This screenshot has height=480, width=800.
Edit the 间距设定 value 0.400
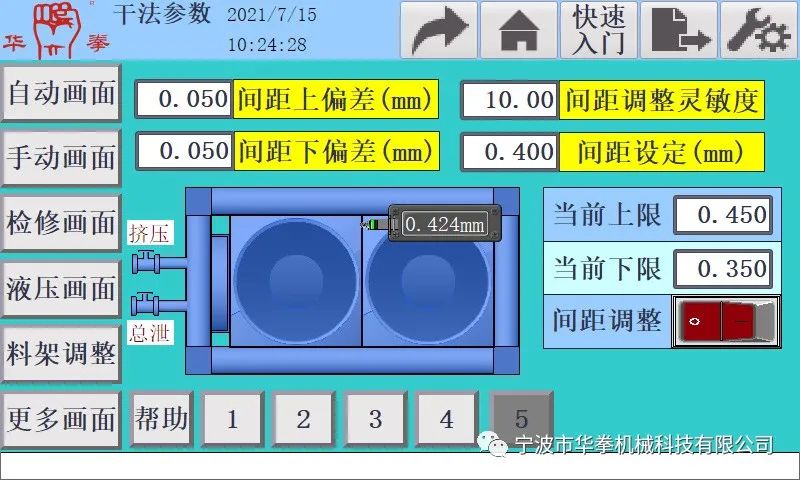[510, 151]
